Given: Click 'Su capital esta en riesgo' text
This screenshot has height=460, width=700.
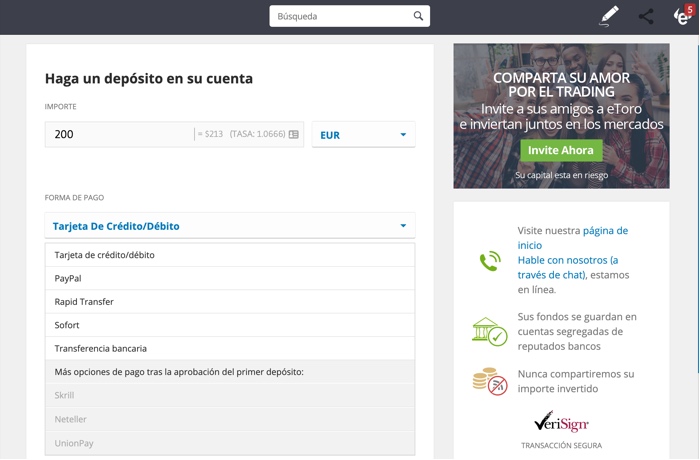Looking at the screenshot, I should click(x=561, y=175).
